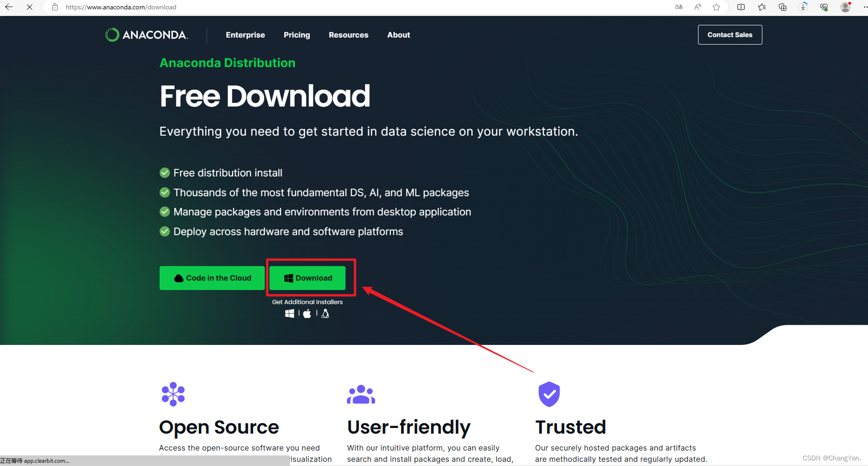Click the User-friendly heading
The height and width of the screenshot is (466, 868).
[x=409, y=428]
